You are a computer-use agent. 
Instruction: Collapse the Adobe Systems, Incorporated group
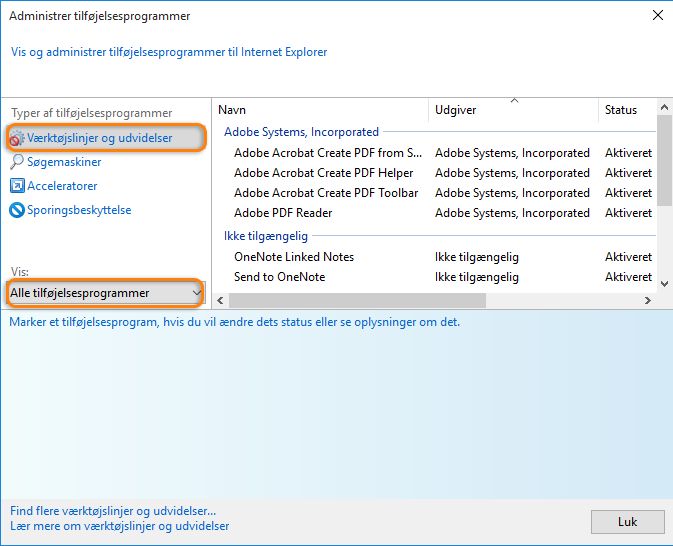301,132
